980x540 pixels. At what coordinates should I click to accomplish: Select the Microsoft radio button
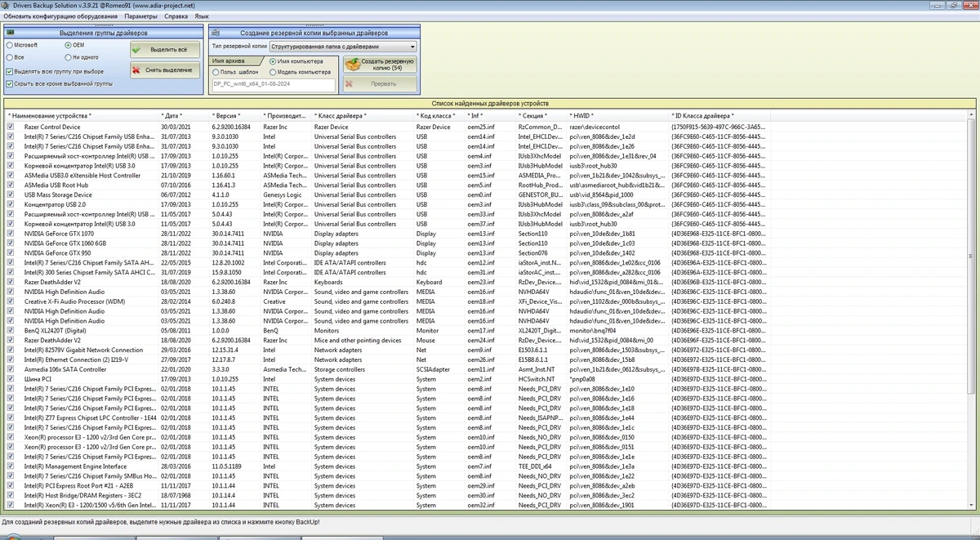tap(10, 46)
